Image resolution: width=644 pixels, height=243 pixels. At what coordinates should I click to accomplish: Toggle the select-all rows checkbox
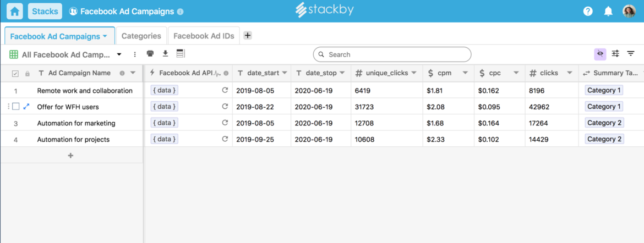tap(15, 74)
